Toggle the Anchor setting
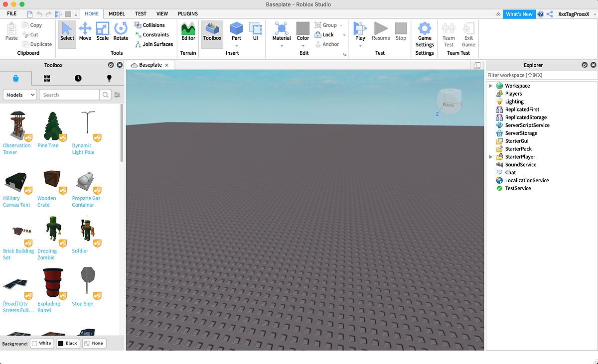The image size is (598, 364). [x=328, y=44]
